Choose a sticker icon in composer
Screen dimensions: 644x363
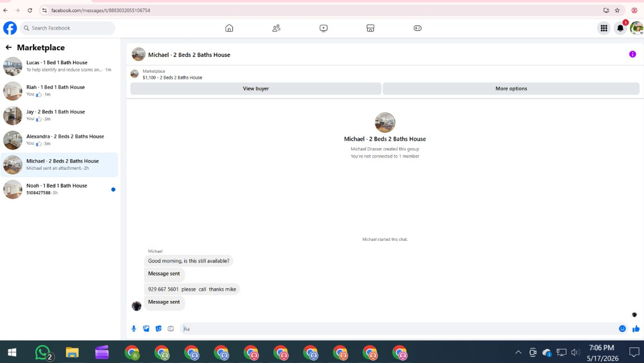point(159,328)
